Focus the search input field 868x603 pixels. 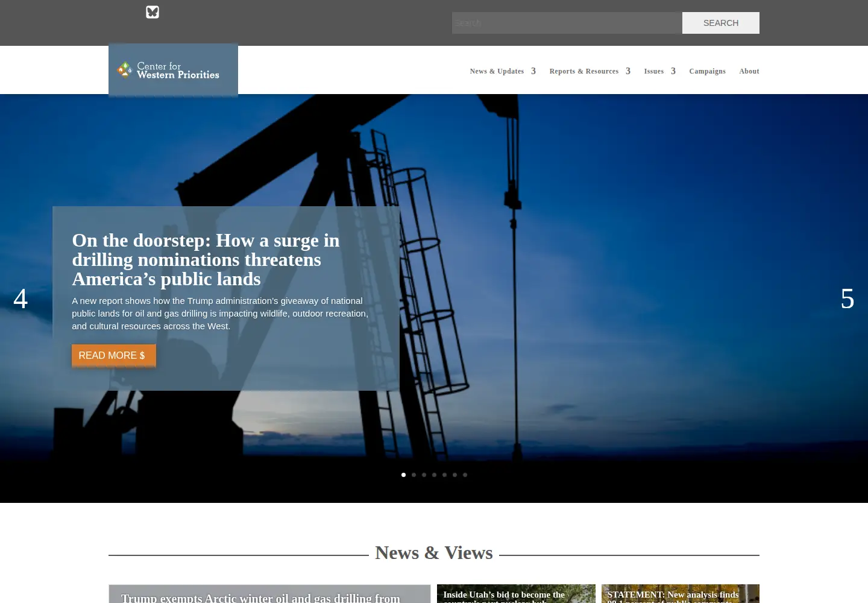click(567, 23)
